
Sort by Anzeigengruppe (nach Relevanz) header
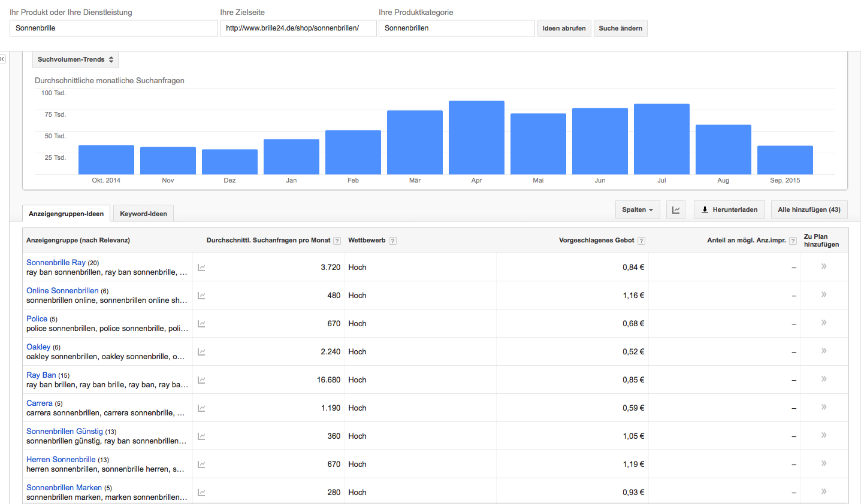coord(78,240)
